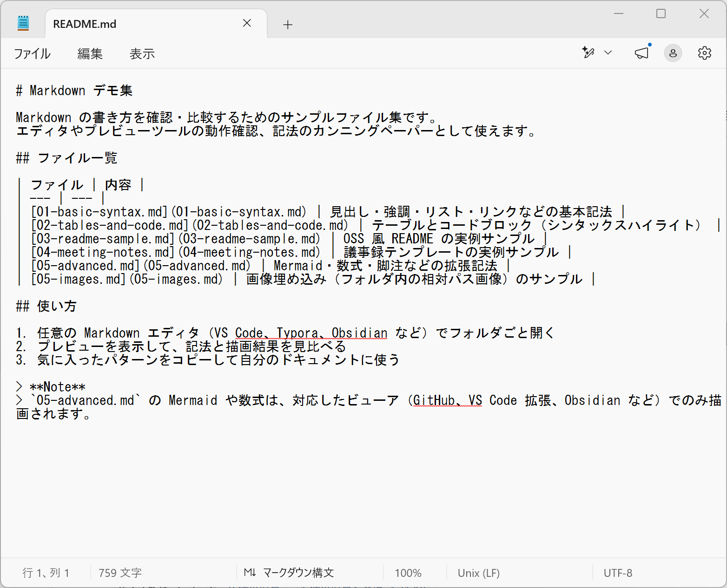The width and height of the screenshot is (727, 588).
Task: Add a new tab with plus button
Action: click(288, 25)
